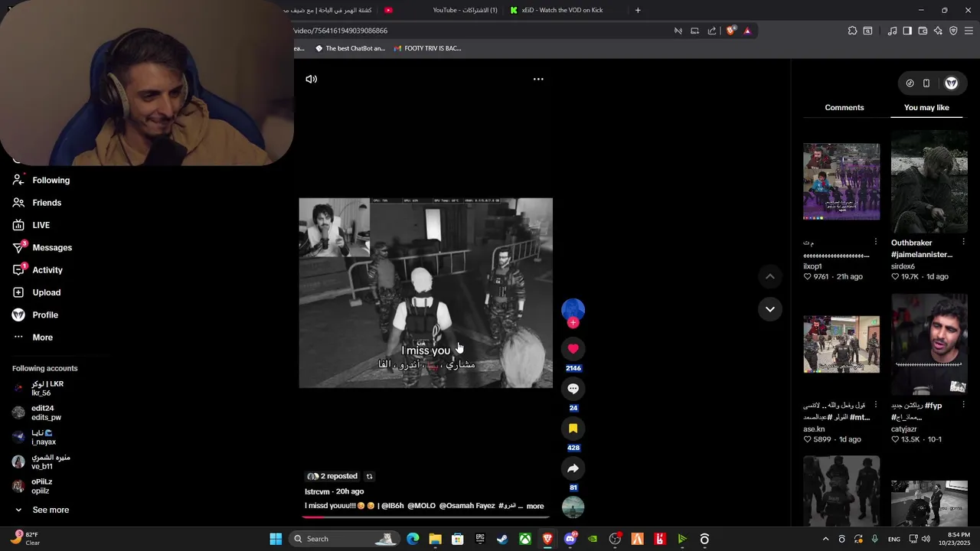The width and height of the screenshot is (980, 551).
Task: Expand the caption with more link
Action: (535, 506)
